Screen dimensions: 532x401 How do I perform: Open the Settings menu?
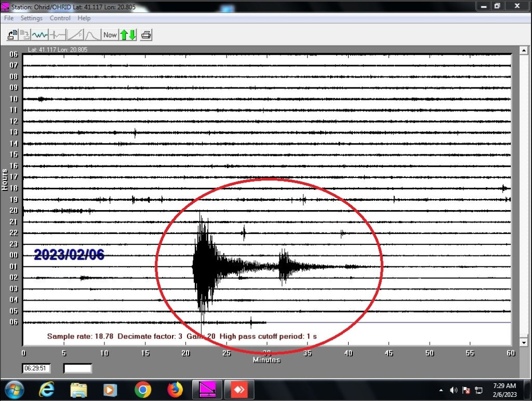(32, 18)
